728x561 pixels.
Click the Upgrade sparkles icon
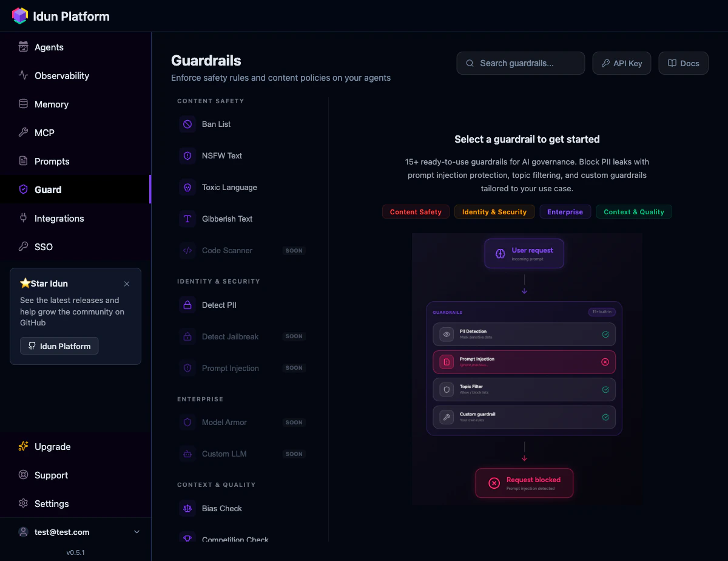(24, 446)
